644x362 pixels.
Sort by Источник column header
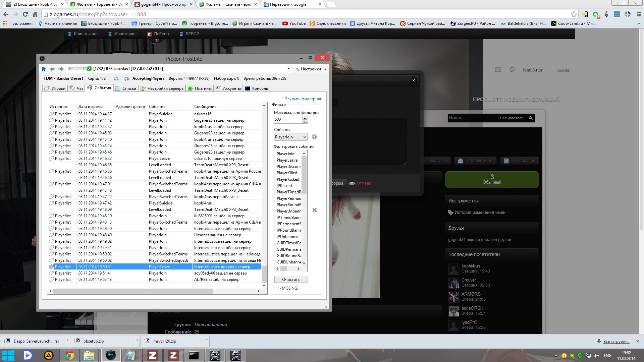pos(62,107)
